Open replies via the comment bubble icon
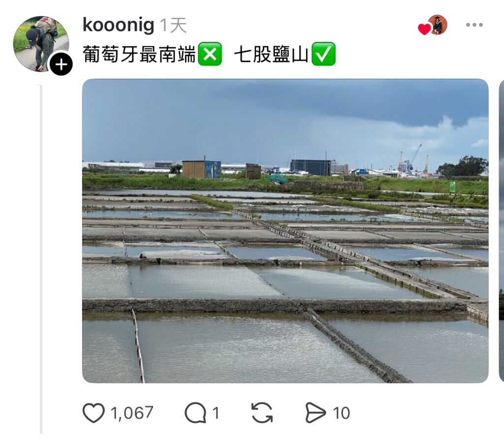 pos(195,413)
